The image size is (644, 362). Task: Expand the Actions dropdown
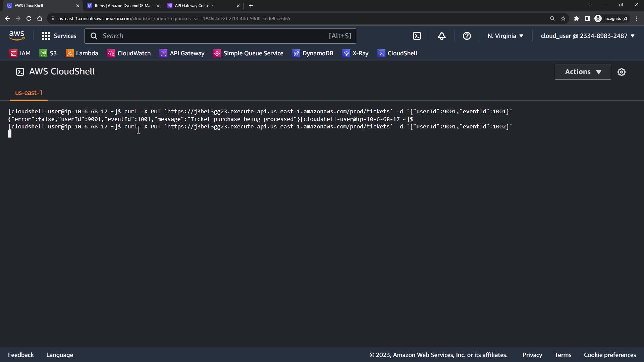tap(583, 72)
